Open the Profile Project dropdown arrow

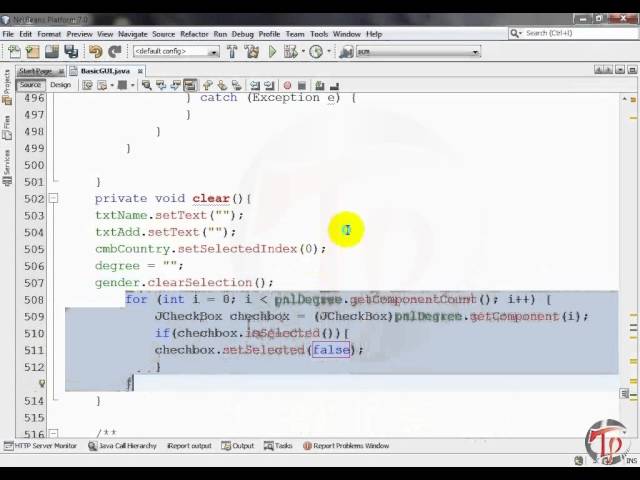[329, 51]
